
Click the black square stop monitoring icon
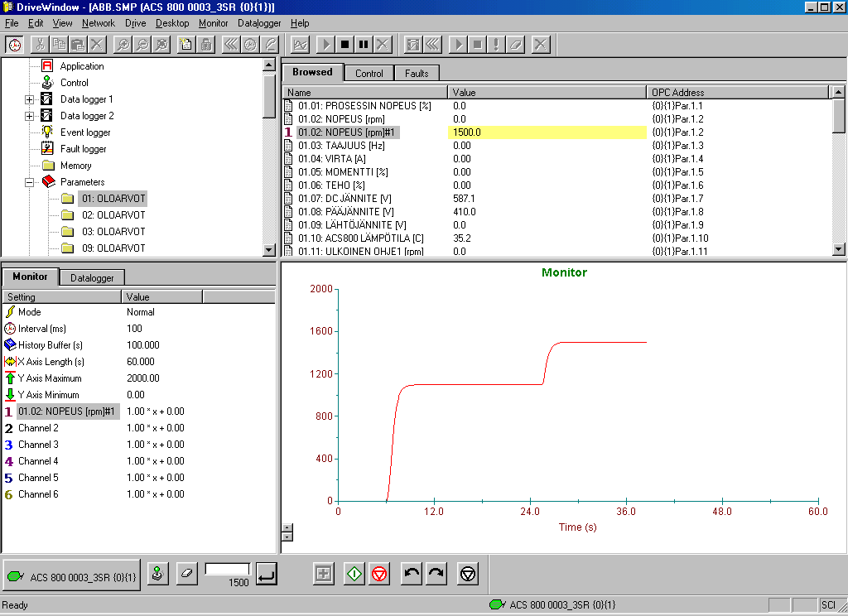[344, 45]
